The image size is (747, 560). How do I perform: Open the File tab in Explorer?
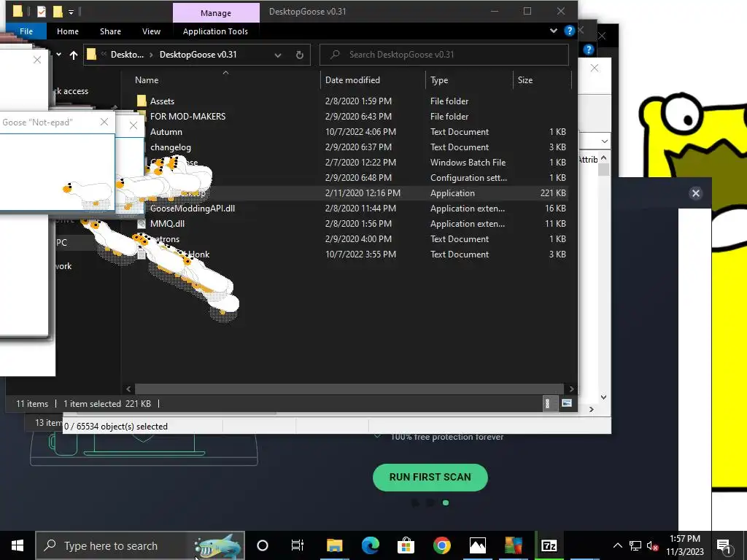click(26, 31)
